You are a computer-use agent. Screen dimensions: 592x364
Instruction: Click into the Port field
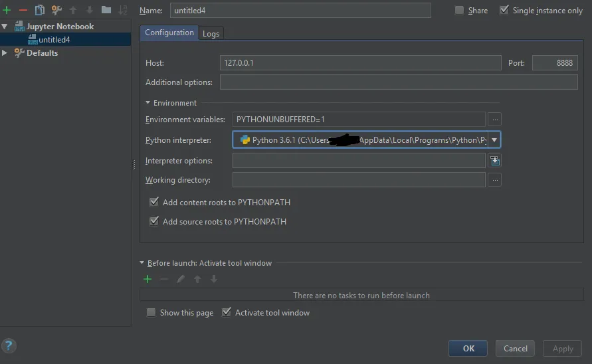click(x=555, y=62)
